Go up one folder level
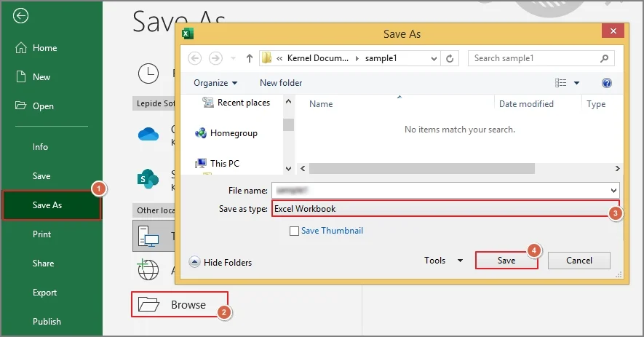Image resolution: width=644 pixels, height=337 pixels. coord(250,58)
